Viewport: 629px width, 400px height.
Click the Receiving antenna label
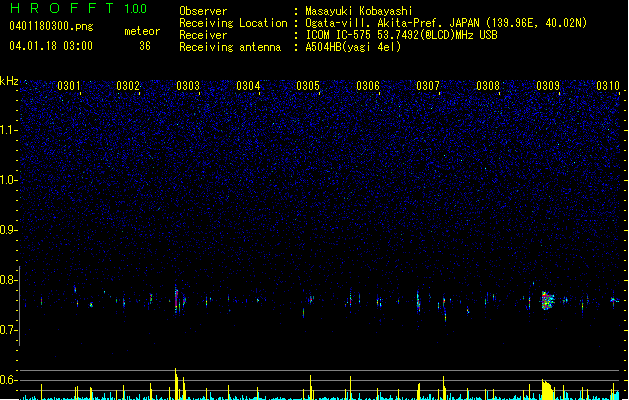coord(230,47)
